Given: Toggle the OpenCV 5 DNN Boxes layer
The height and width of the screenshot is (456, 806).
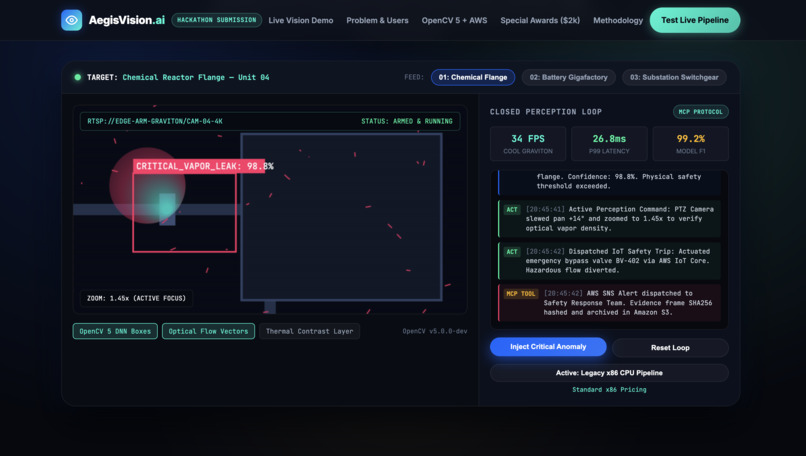Looking at the screenshot, I should click(x=115, y=331).
